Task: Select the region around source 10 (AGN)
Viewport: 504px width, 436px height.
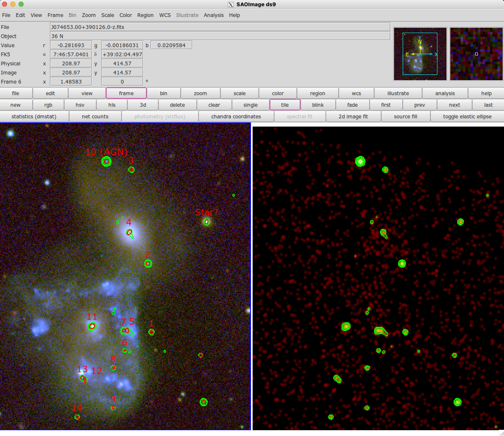Action: pyautogui.click(x=106, y=161)
